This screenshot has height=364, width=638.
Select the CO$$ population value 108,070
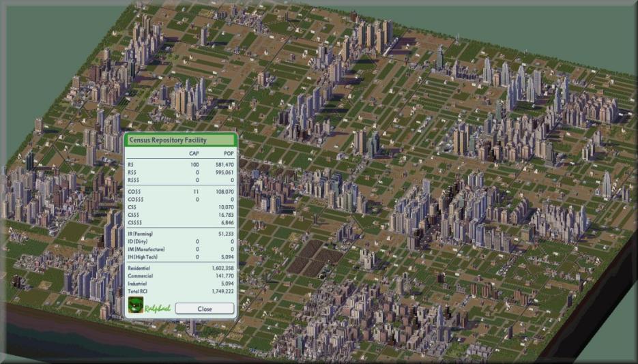224,192
